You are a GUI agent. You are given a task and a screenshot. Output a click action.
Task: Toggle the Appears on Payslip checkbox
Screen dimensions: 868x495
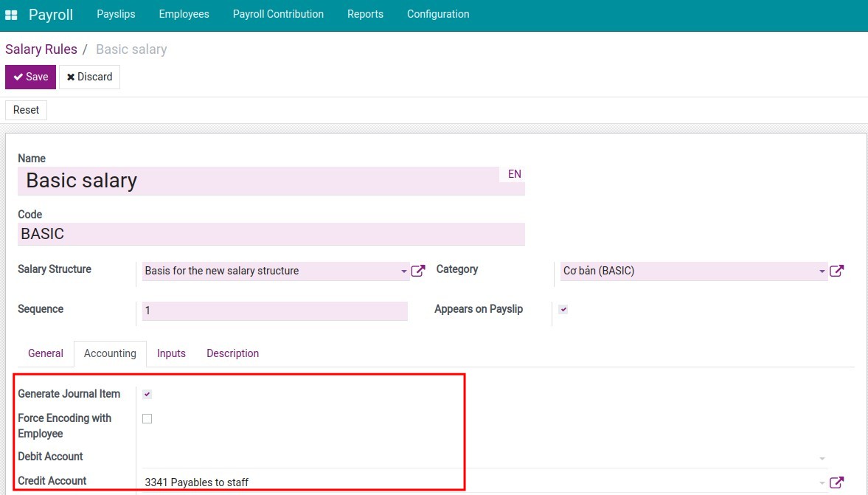(563, 309)
